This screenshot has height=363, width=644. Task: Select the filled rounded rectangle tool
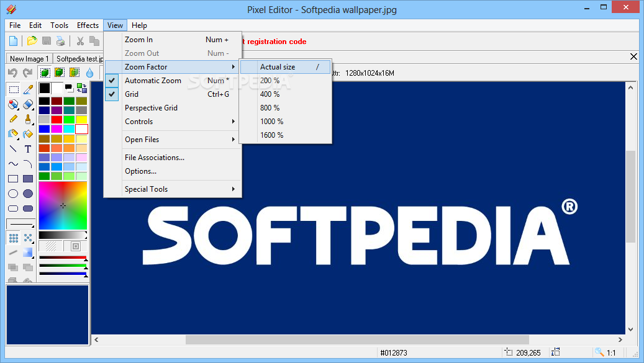coord(28,208)
